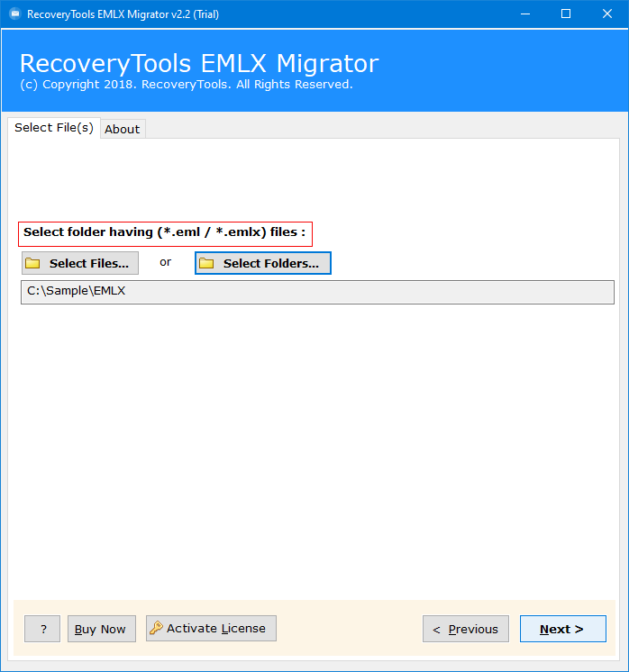Minimize the EMLX Migrator window

[525, 14]
